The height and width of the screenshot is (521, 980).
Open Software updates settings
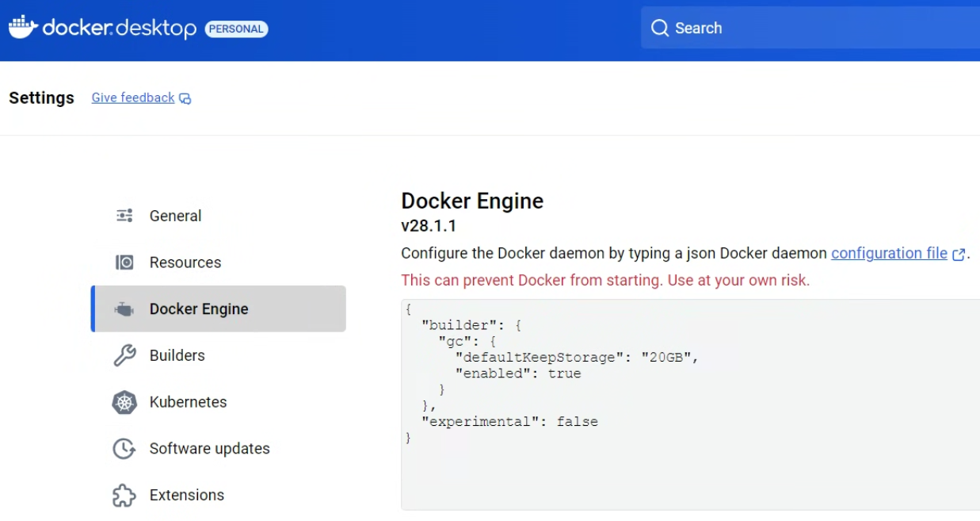(x=209, y=449)
